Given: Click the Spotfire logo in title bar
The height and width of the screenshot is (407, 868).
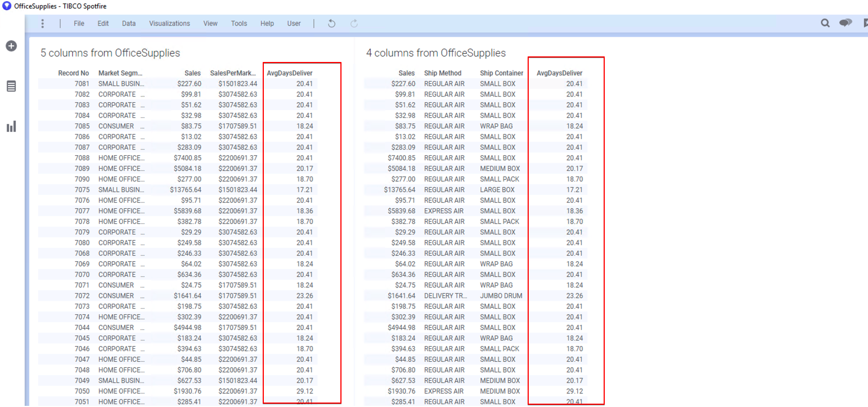Looking at the screenshot, I should [7, 6].
